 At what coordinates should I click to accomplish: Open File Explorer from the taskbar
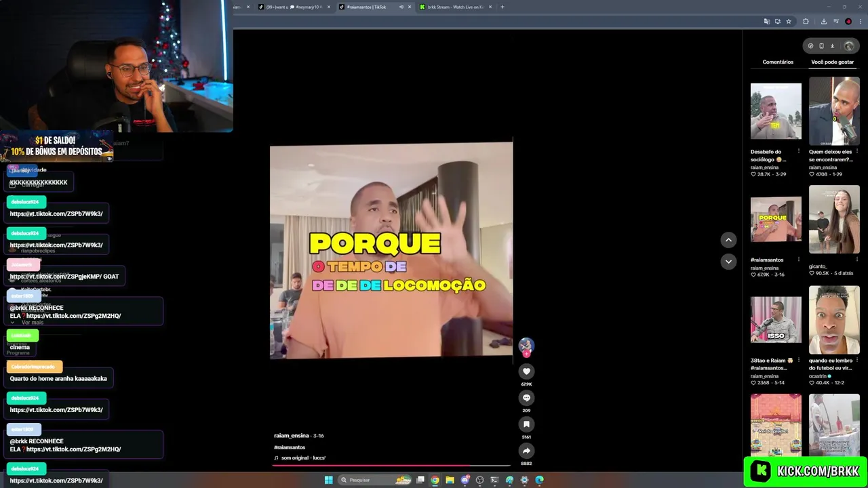click(450, 480)
